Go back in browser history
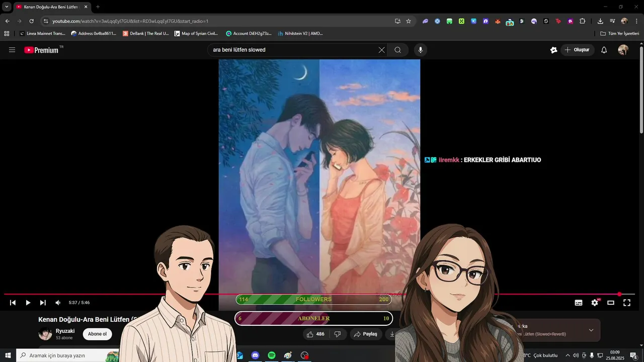Image resolution: width=644 pixels, height=362 pixels. (7, 21)
